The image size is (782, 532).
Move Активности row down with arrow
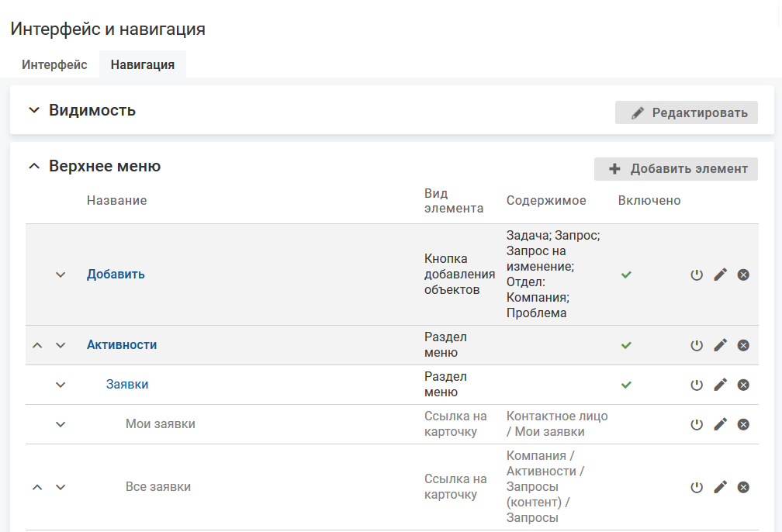click(x=61, y=345)
